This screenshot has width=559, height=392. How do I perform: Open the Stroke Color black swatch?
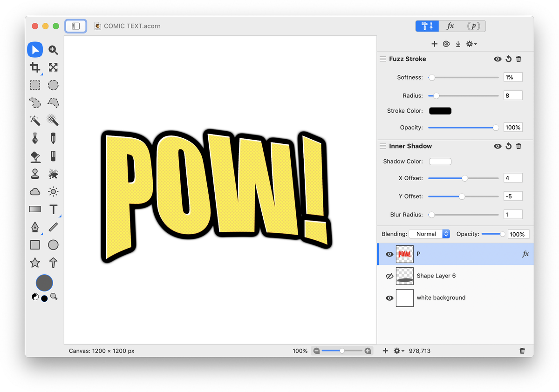click(x=440, y=111)
